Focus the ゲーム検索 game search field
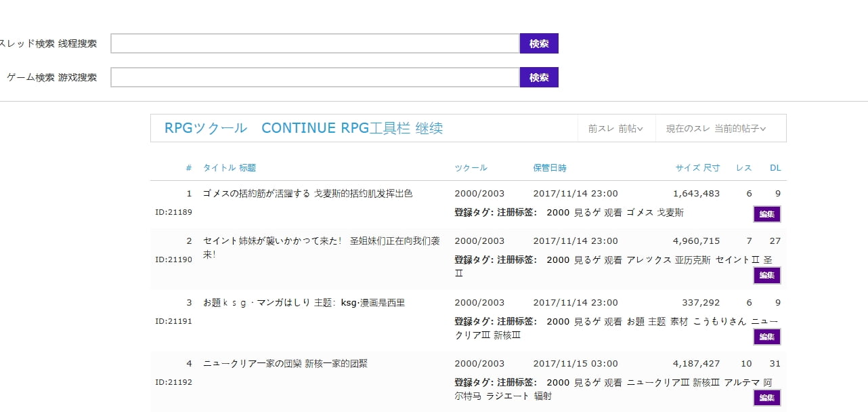The width and height of the screenshot is (868, 416). (x=315, y=77)
